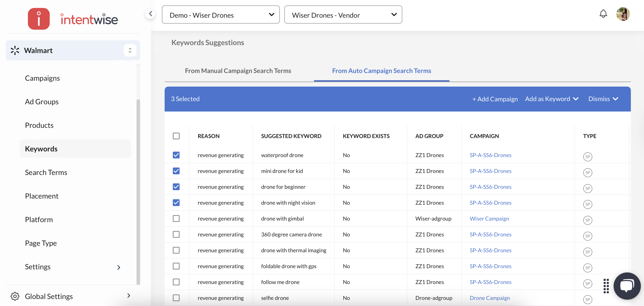The image size is (644, 306).
Task: Check the foldable drone with gps row
Action: pyautogui.click(x=176, y=266)
